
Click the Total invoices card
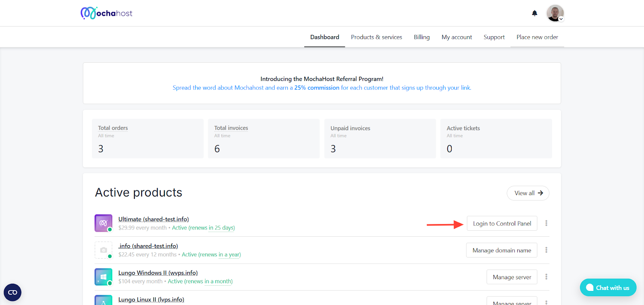point(264,139)
